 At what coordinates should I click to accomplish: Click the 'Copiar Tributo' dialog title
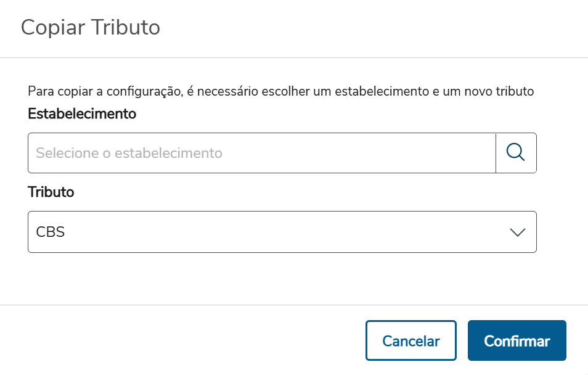point(91,28)
